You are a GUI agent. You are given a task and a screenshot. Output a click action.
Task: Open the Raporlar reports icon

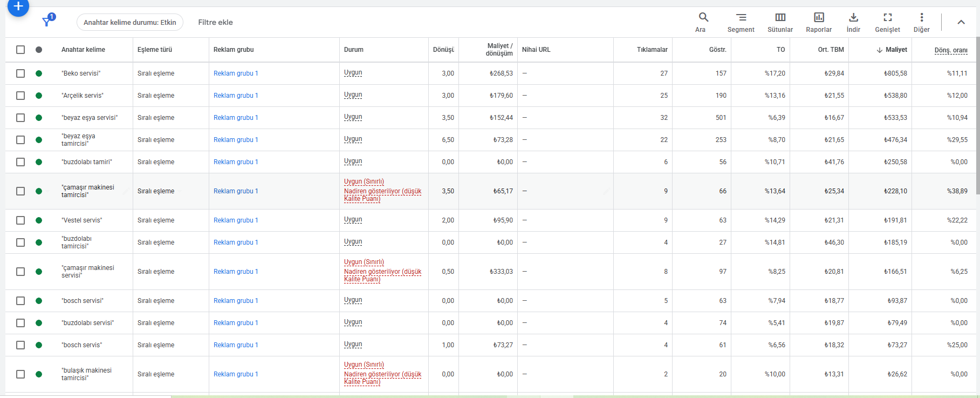(819, 18)
